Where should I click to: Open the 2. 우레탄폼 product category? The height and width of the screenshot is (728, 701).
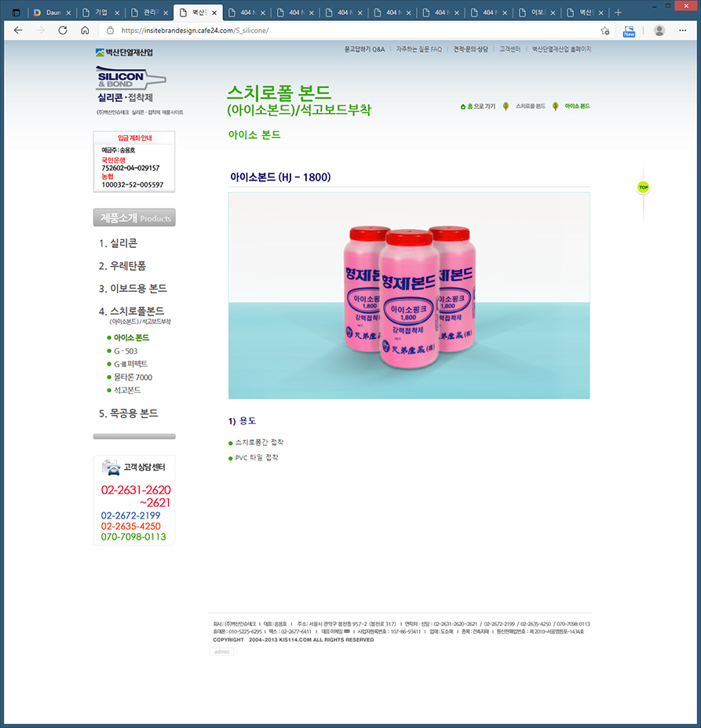point(122,266)
